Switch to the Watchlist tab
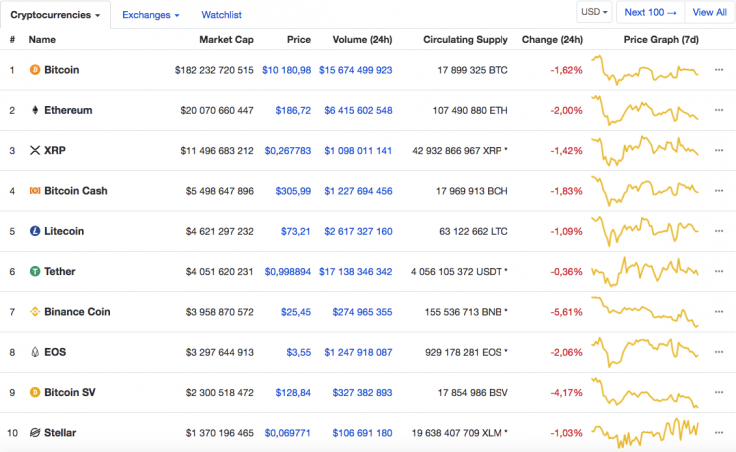Viewport: 736px width, 452px height. pos(222,15)
